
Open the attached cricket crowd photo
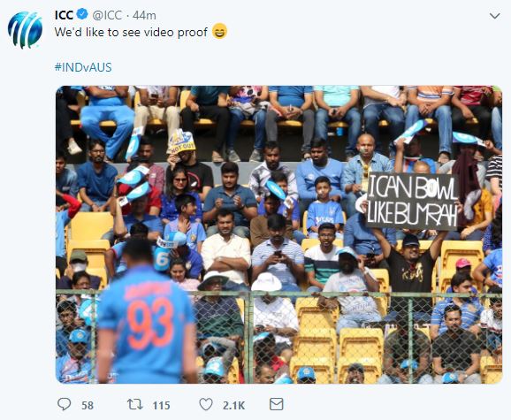[x=279, y=234]
